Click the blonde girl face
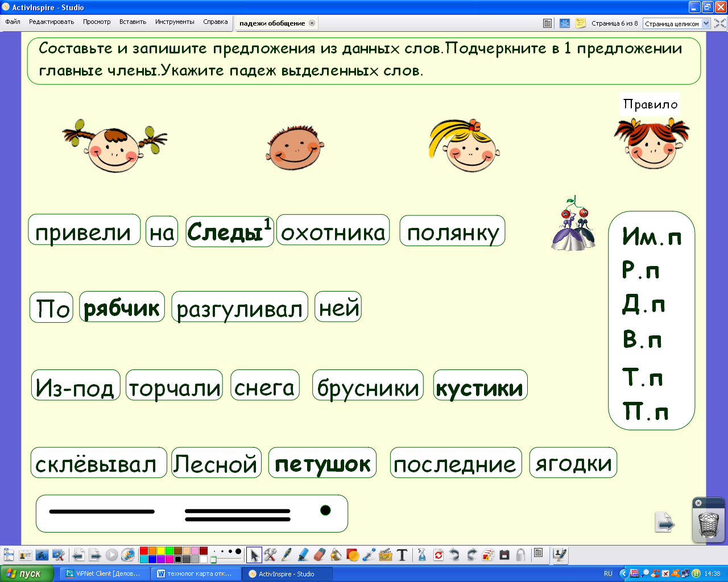The width and height of the screenshot is (728, 582). pyautogui.click(x=464, y=145)
